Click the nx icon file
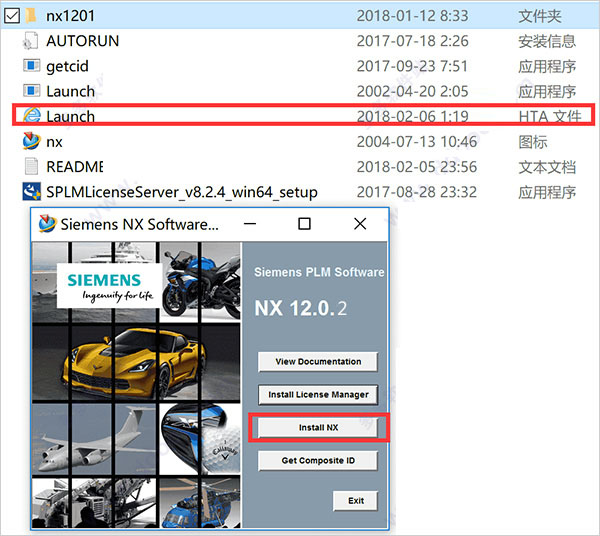Image resolution: width=600 pixels, height=536 pixels. point(31,142)
